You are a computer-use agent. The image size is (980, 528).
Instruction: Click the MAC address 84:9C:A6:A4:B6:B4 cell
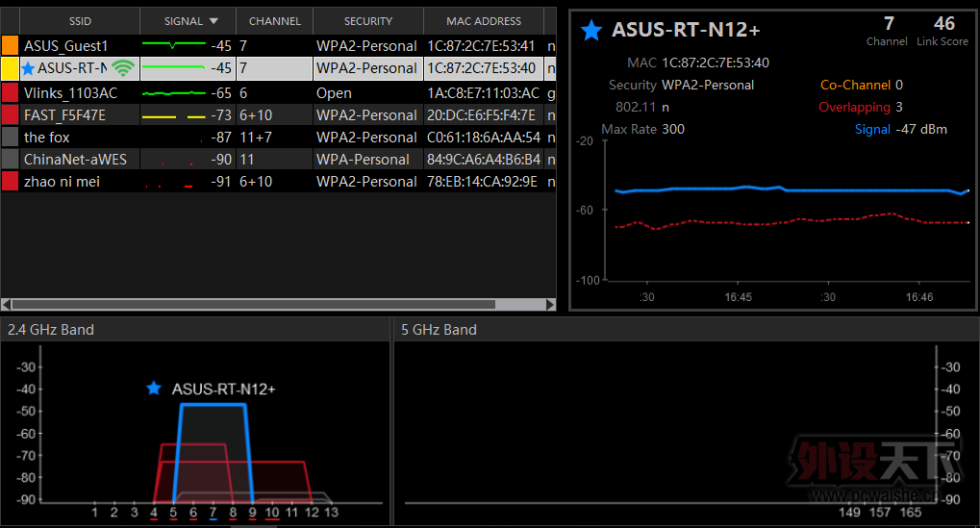coord(483,160)
